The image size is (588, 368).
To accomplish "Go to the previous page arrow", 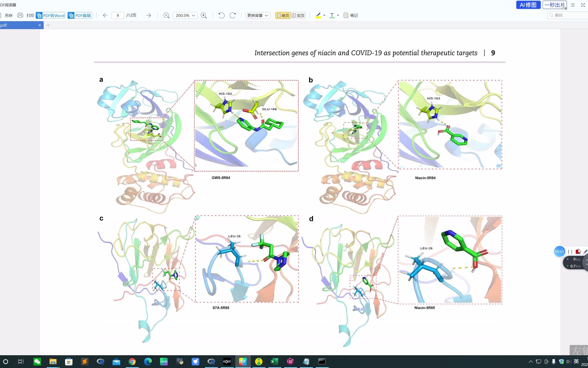I will tap(105, 15).
